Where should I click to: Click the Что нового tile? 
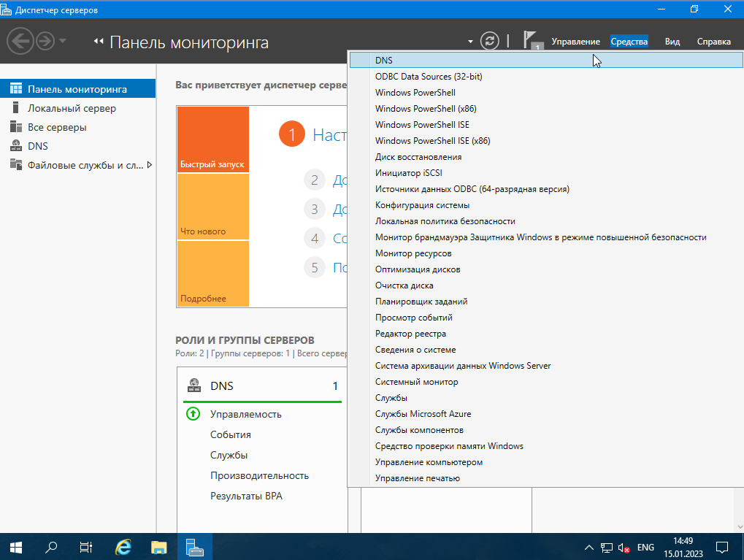(x=213, y=207)
